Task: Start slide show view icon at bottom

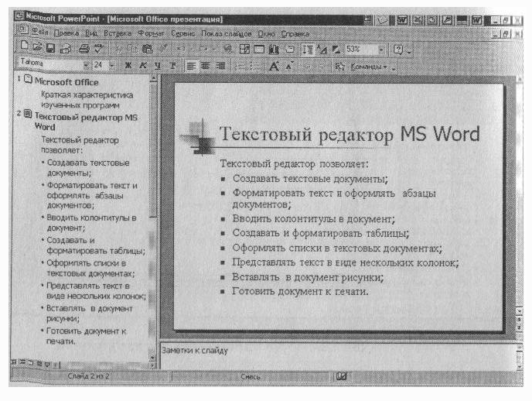Action: pyautogui.click(x=47, y=364)
